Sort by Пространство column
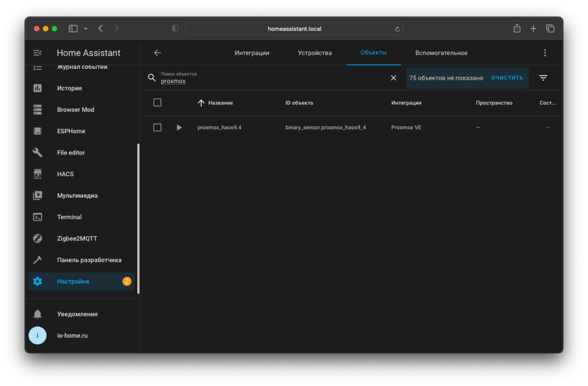 [x=494, y=103]
